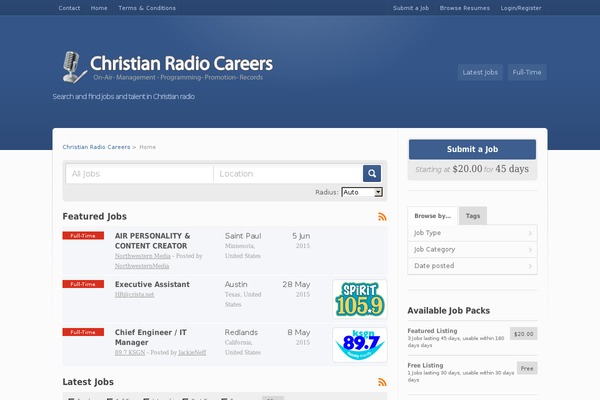Select the Browse by... tab
The image size is (600, 400).
[x=432, y=216]
